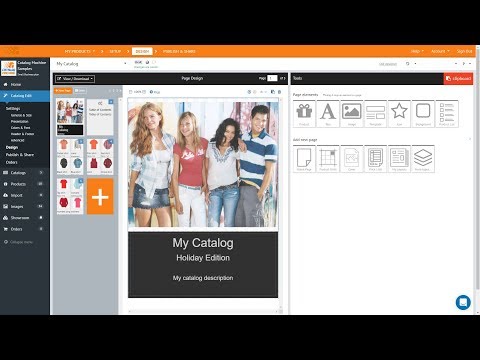Open Presentation settings
This screenshot has height=360, width=480.
pyautogui.click(x=20, y=121)
